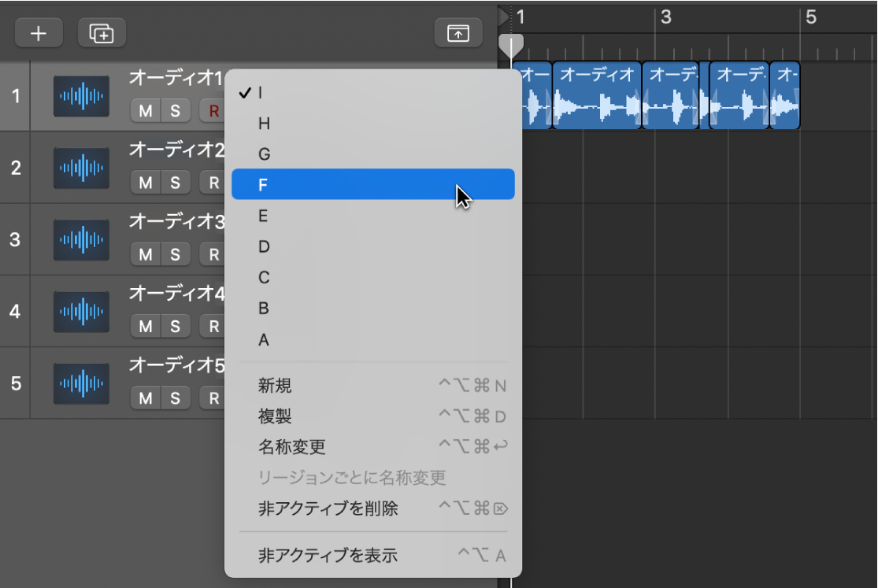Click the Duplicate Track toolbar icon

click(x=100, y=32)
